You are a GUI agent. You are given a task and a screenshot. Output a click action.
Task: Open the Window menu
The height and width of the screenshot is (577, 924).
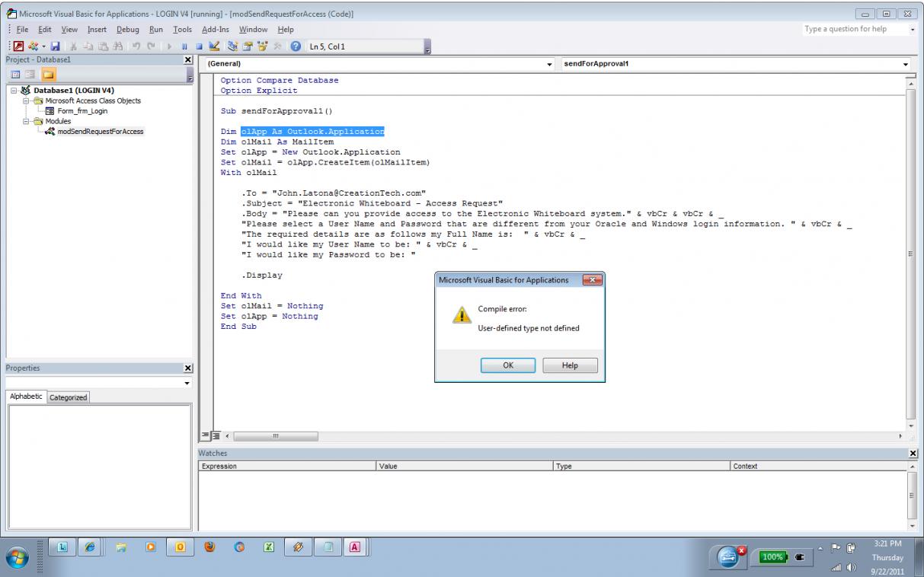click(x=252, y=29)
